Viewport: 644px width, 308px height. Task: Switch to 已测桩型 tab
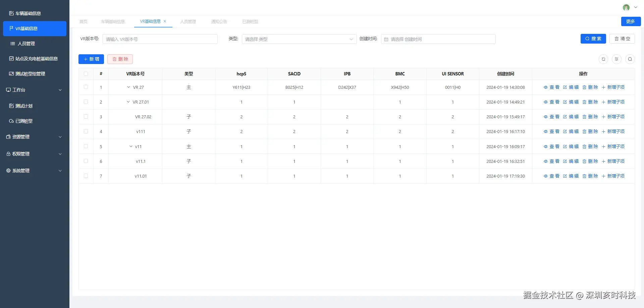click(x=250, y=21)
